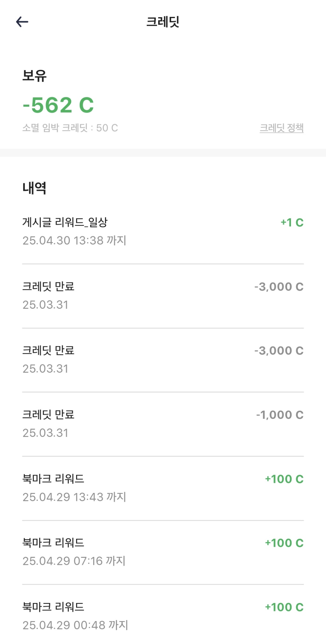This screenshot has height=644, width=326.
Task: Tap the back arrow icon
Action: (22, 22)
